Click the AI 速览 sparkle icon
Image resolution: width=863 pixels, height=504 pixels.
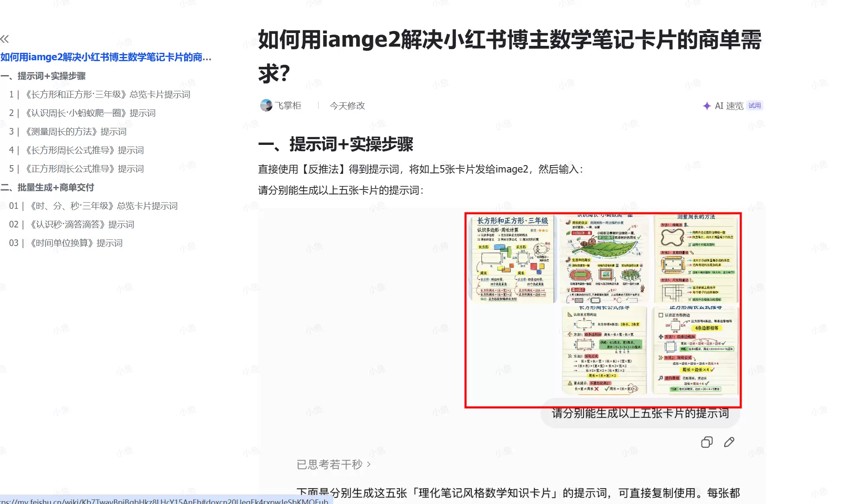707,106
